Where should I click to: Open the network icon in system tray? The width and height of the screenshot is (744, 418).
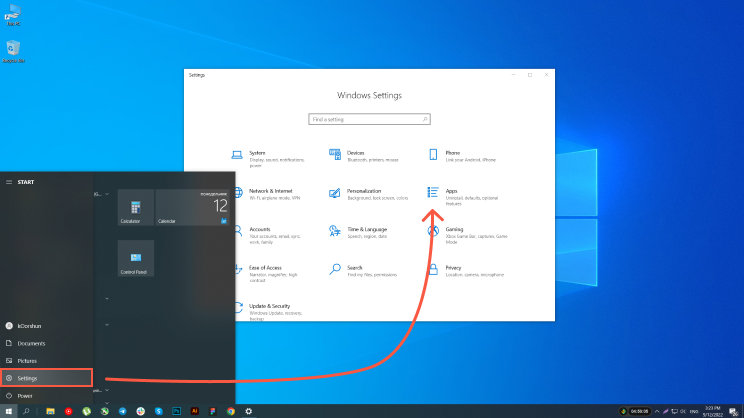pyautogui.click(x=674, y=411)
